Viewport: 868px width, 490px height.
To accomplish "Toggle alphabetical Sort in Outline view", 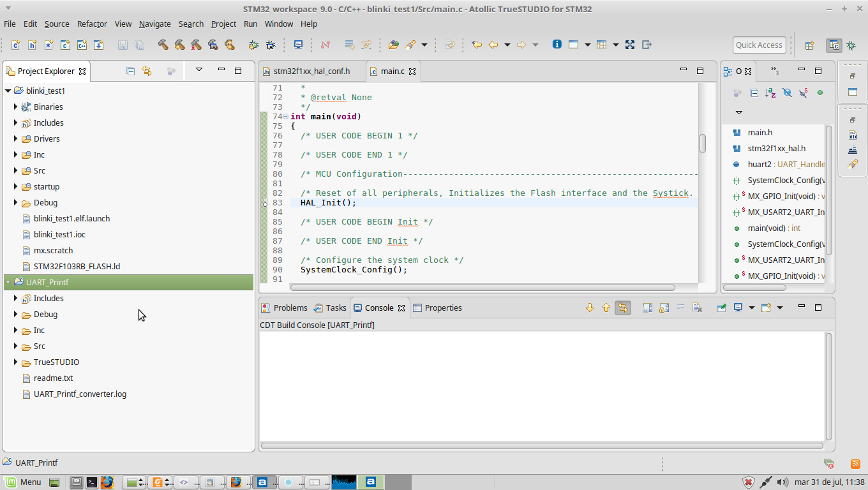I will tap(770, 93).
